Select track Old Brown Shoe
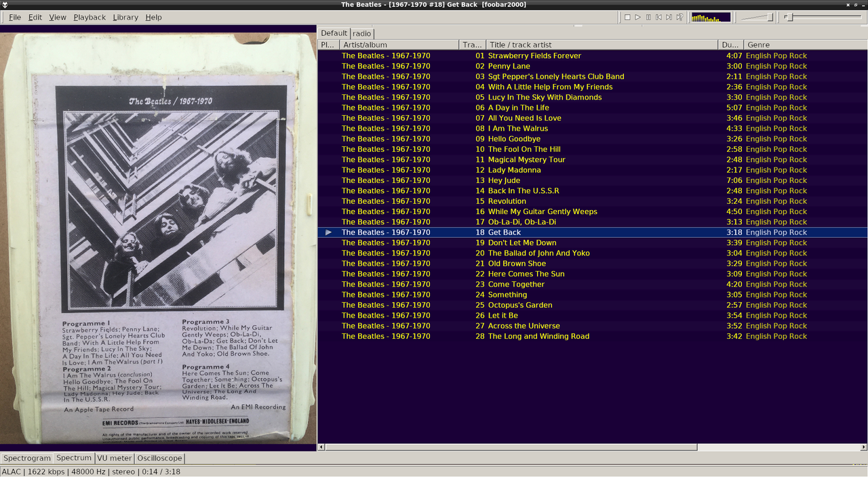This screenshot has width=868, height=477. 593,264
